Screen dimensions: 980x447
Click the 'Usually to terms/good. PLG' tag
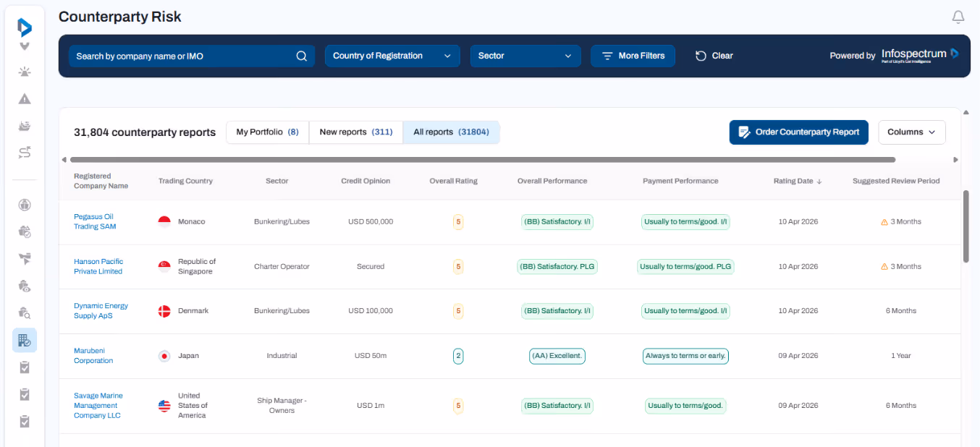click(685, 266)
